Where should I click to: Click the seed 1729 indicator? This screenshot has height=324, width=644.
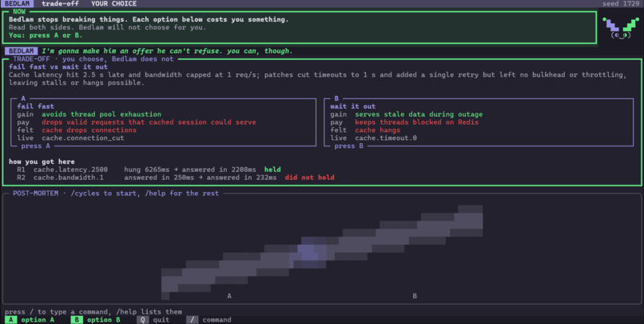click(621, 4)
